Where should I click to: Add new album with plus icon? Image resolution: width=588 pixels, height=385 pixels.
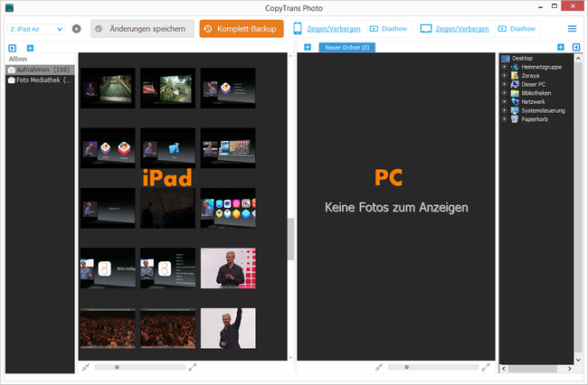(31, 48)
